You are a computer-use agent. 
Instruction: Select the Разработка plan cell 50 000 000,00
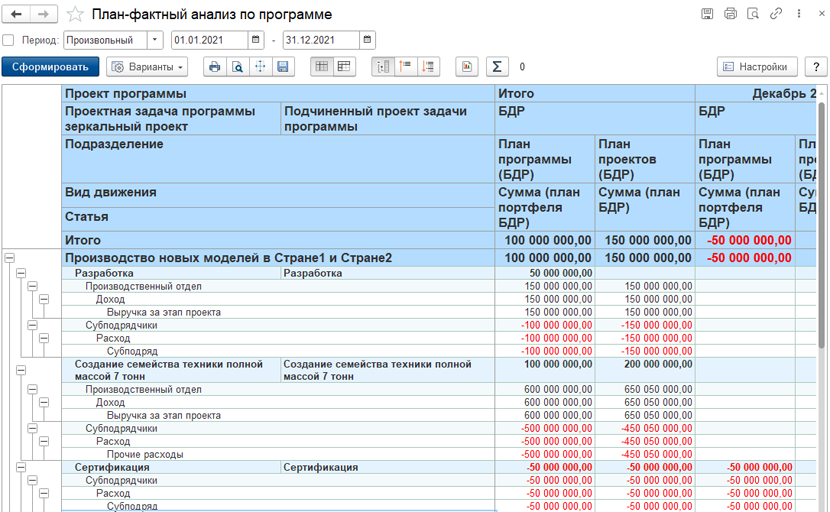(x=545, y=273)
